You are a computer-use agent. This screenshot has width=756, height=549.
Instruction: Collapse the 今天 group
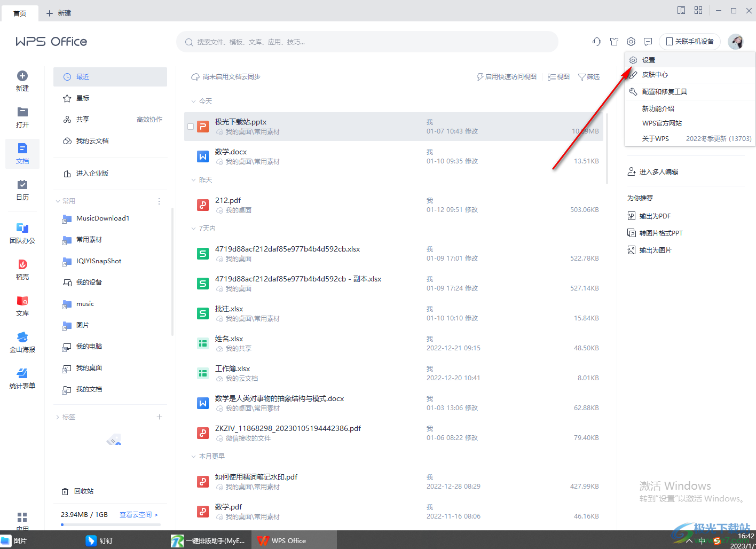click(193, 101)
